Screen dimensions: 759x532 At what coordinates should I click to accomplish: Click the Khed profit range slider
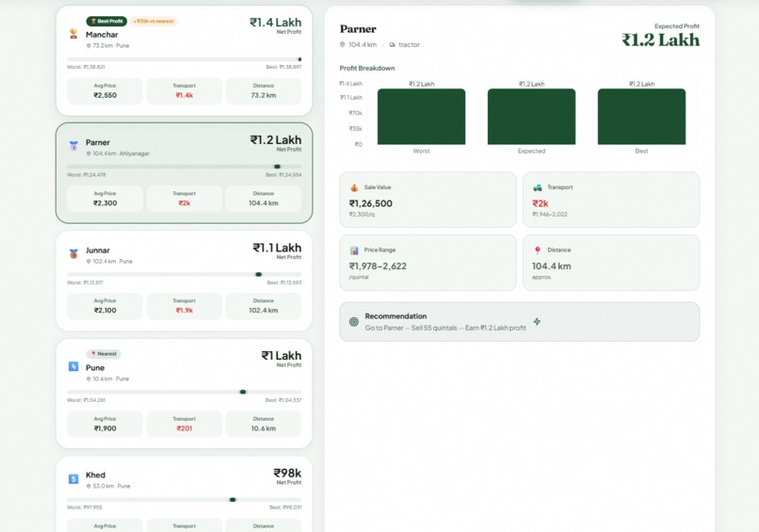tap(184, 500)
